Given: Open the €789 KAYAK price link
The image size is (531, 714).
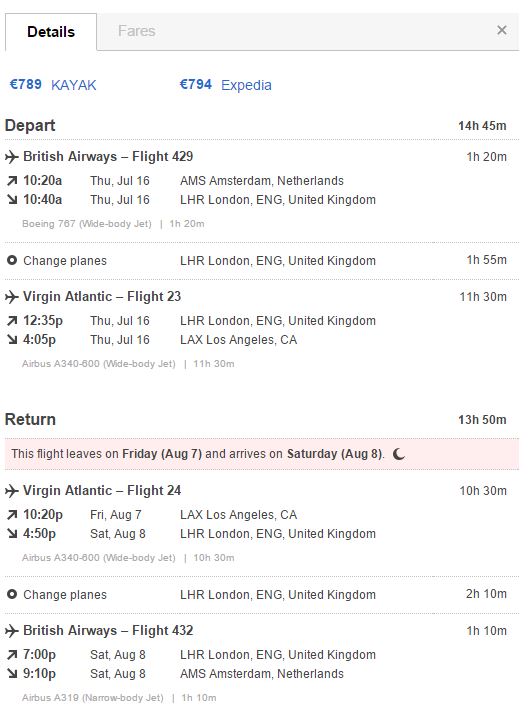Looking at the screenshot, I should [x=53, y=85].
